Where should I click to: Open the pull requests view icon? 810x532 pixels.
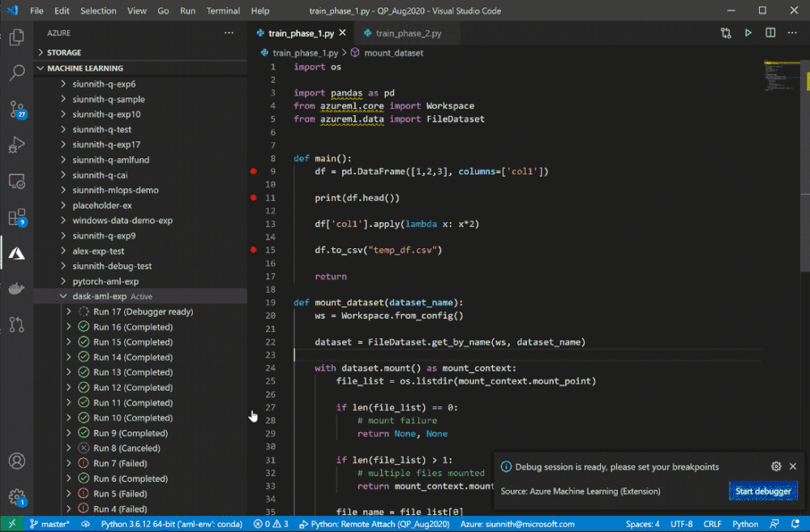(x=16, y=324)
